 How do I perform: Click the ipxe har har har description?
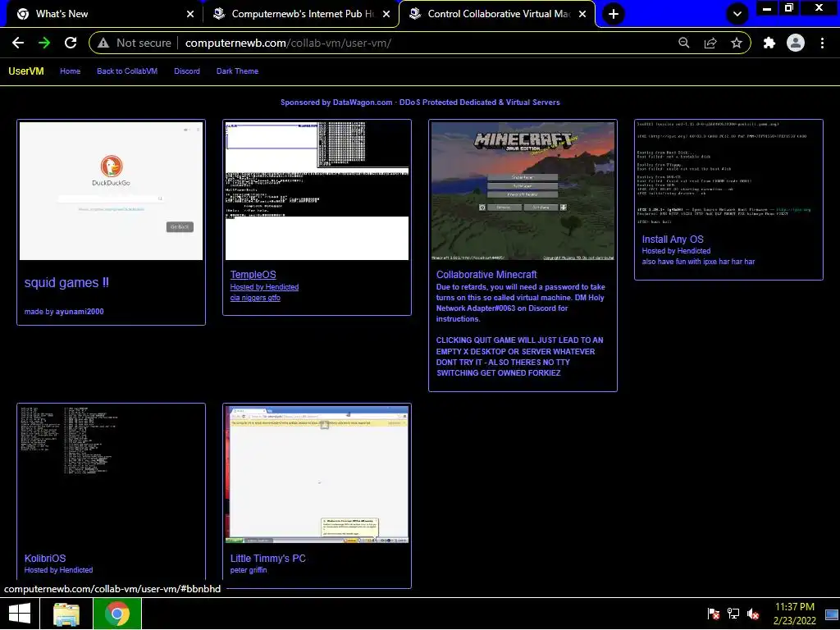coord(698,262)
